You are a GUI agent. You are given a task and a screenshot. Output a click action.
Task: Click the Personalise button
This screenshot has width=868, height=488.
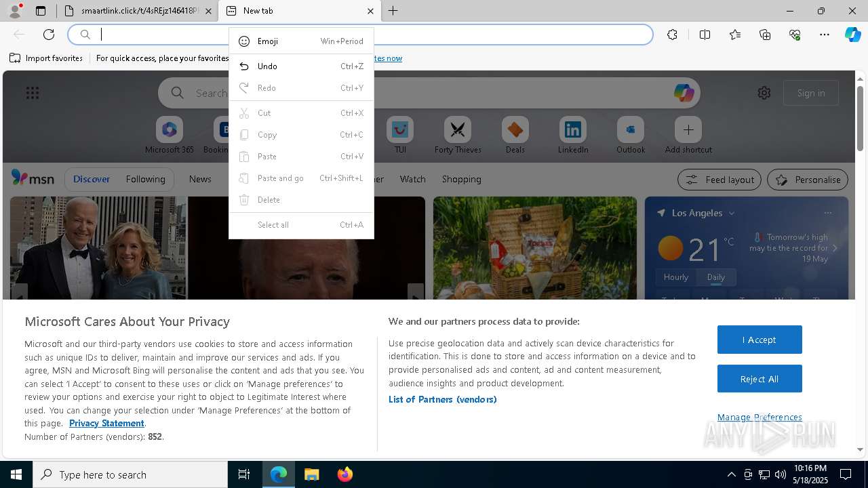pyautogui.click(x=808, y=180)
